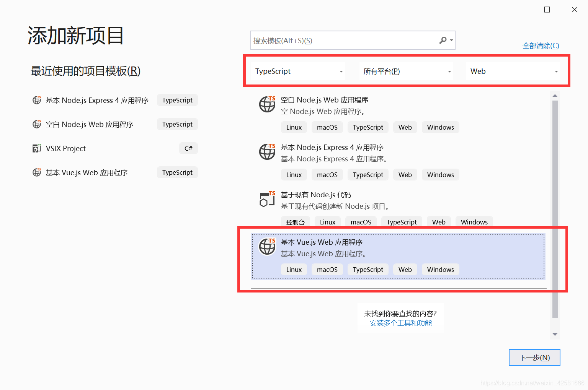
Task: Click the macOS tag under 基于现有 Node.js 代码
Action: click(x=360, y=222)
